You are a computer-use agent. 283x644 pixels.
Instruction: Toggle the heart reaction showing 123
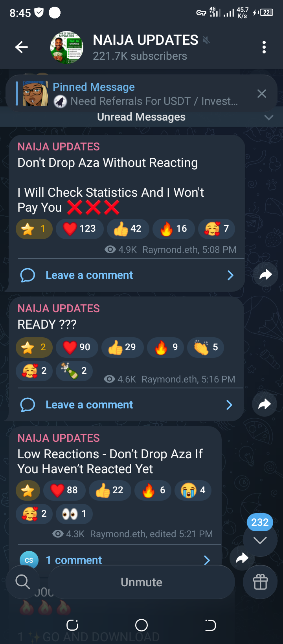[x=80, y=229]
